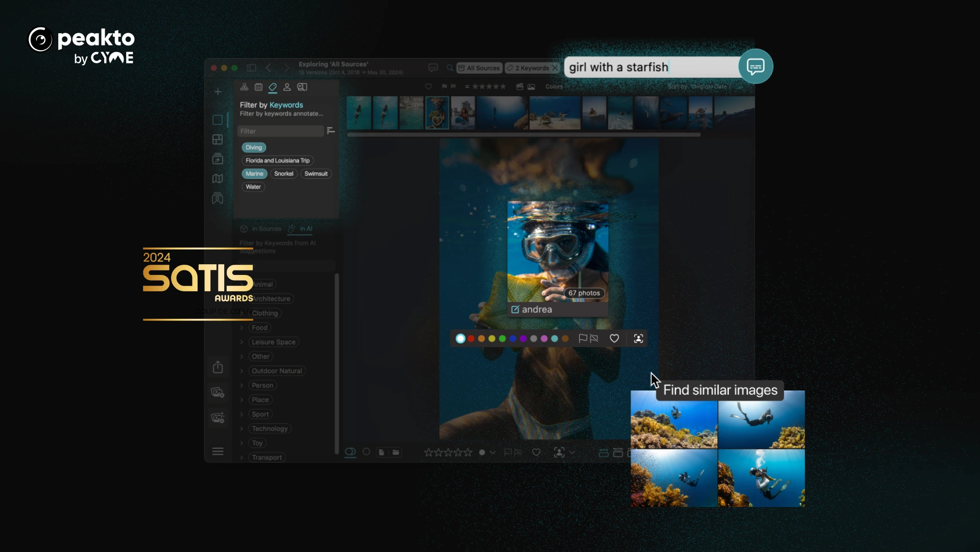Image resolution: width=980 pixels, height=552 pixels.
Task: Open the map view icon
Action: pyautogui.click(x=218, y=178)
